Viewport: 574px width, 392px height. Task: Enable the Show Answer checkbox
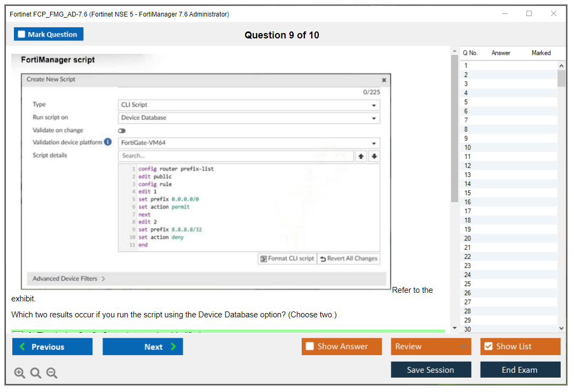(x=310, y=346)
